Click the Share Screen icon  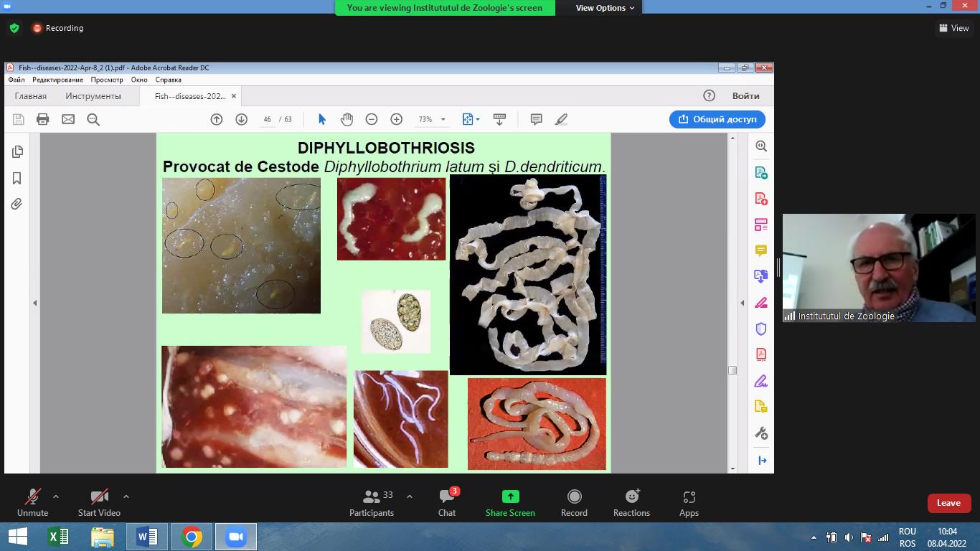pos(510,496)
